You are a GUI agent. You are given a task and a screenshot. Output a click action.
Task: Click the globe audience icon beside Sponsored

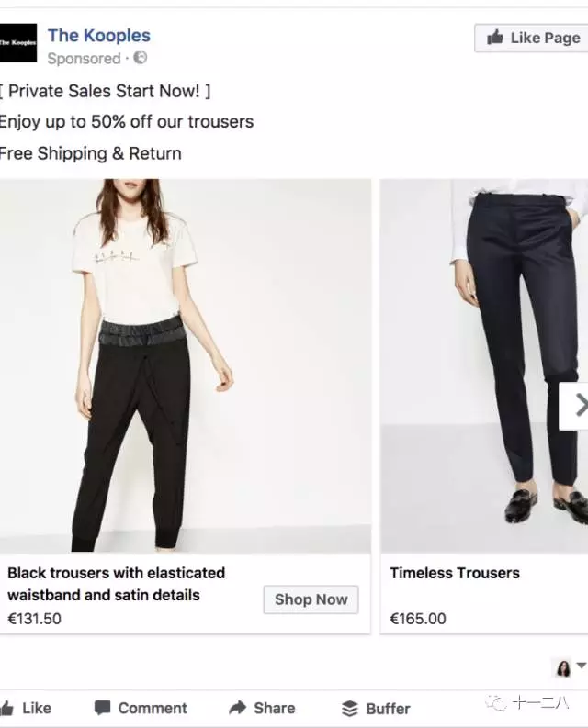pyautogui.click(x=141, y=58)
